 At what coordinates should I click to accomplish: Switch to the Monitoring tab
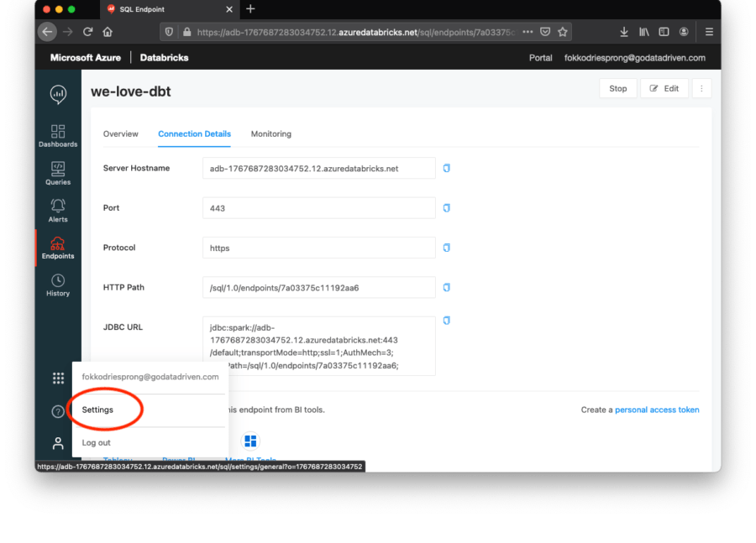tap(271, 134)
